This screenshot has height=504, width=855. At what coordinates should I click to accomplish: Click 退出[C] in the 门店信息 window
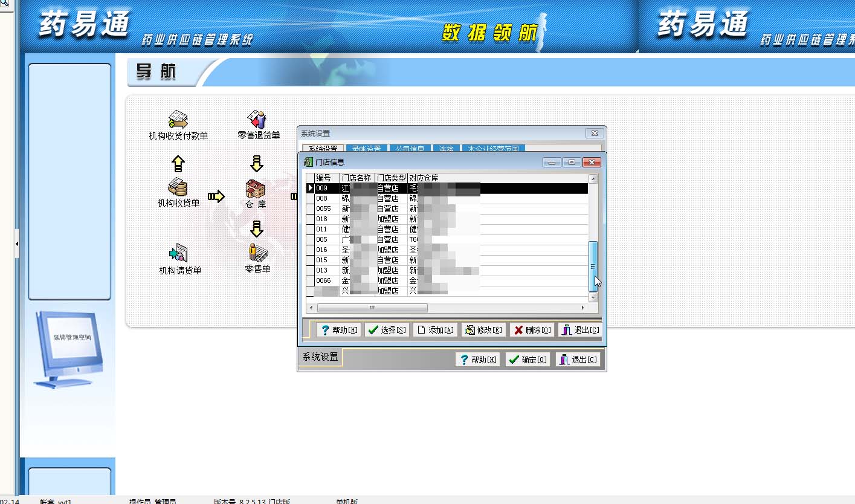point(580,330)
